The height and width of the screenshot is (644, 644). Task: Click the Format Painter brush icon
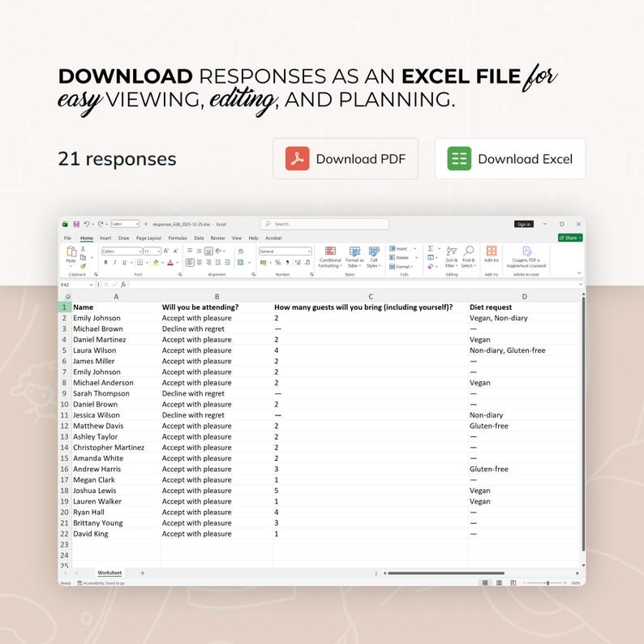83,267
